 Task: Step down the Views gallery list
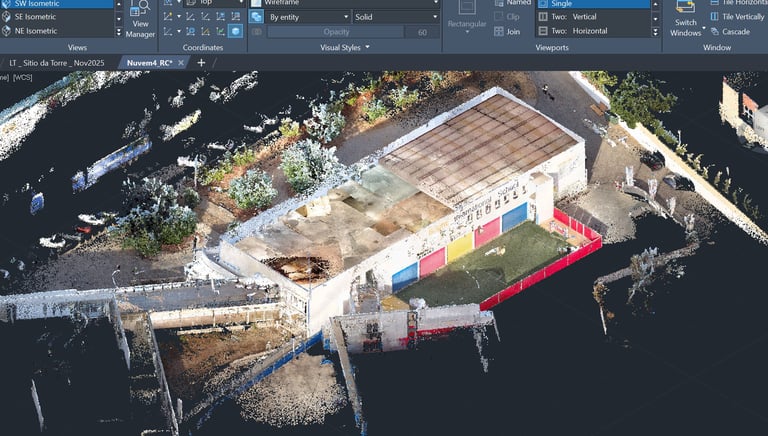tap(119, 19)
